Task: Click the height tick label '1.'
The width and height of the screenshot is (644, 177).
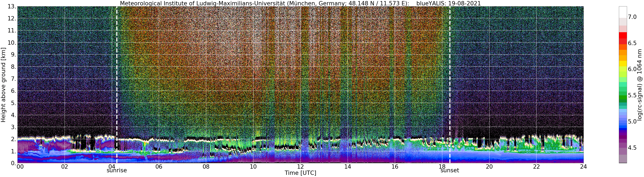Action: (14, 151)
